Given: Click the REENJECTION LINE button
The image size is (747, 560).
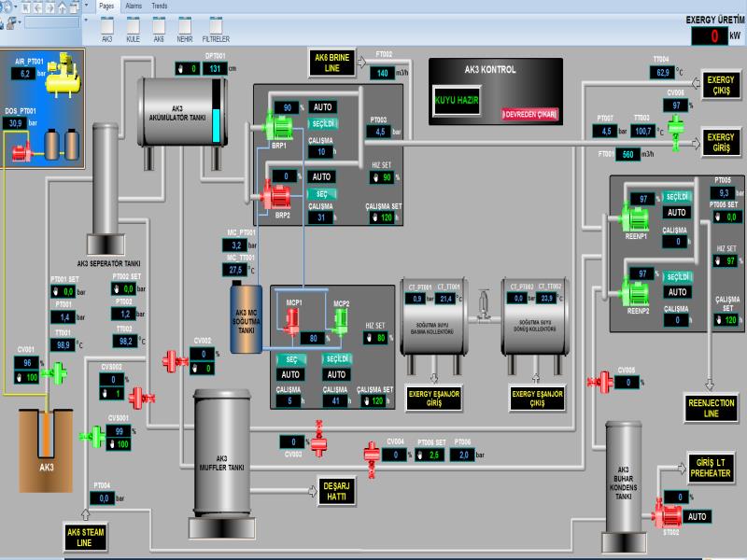Looking at the screenshot, I should pyautogui.click(x=712, y=408).
